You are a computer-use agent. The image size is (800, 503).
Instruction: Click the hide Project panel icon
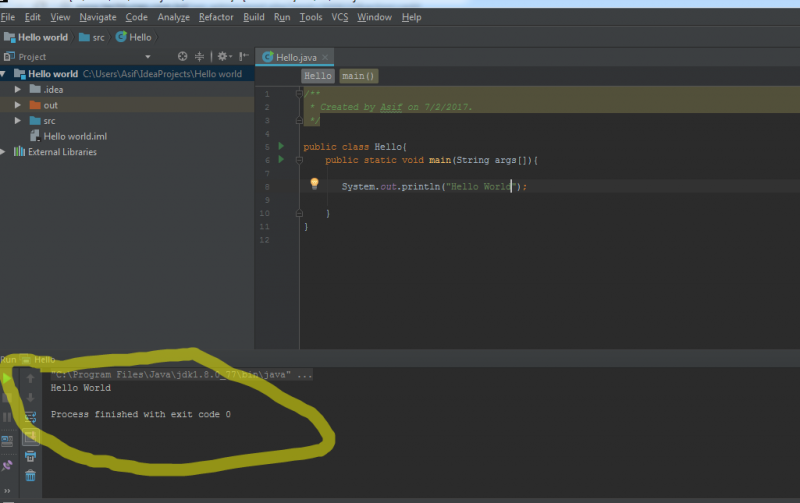(x=243, y=57)
